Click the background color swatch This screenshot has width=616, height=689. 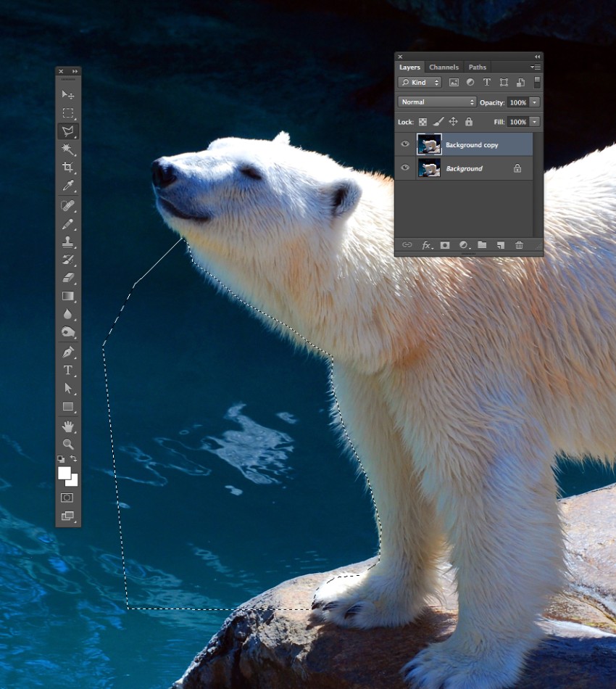point(73,482)
